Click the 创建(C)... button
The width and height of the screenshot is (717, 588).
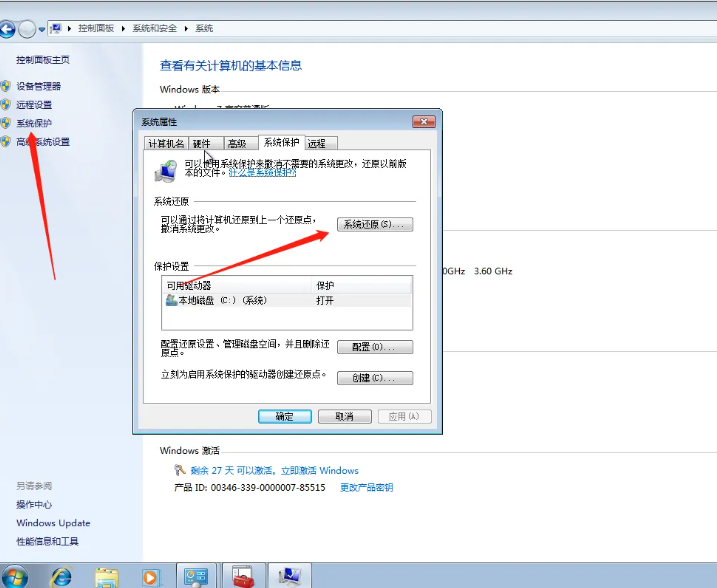tap(375, 378)
